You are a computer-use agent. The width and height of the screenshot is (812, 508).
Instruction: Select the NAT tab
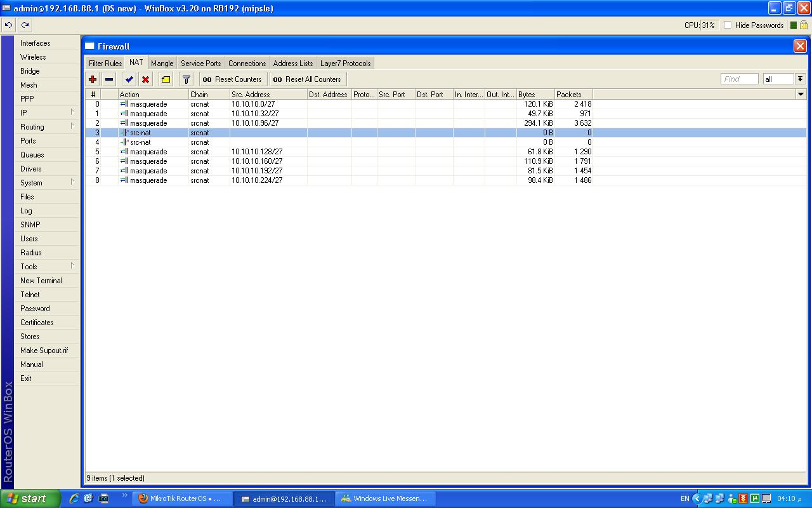(x=136, y=62)
